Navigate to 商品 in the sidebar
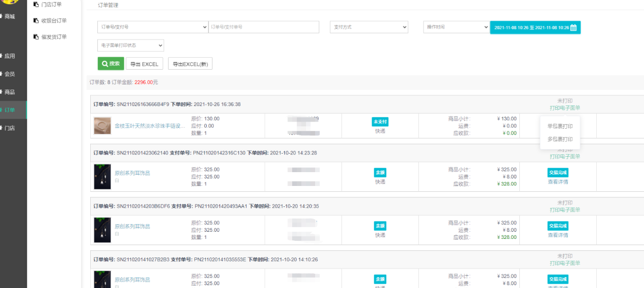 point(10,93)
